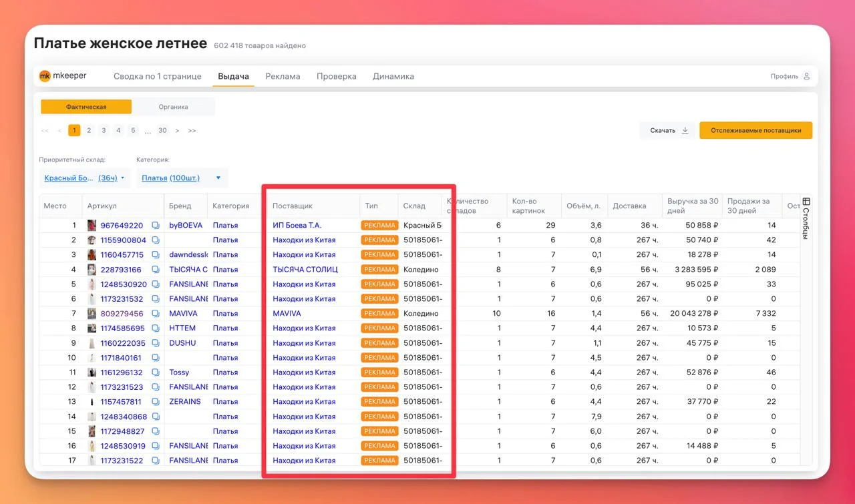Select the Выдача tab
The width and height of the screenshot is (855, 504).
[x=234, y=76]
